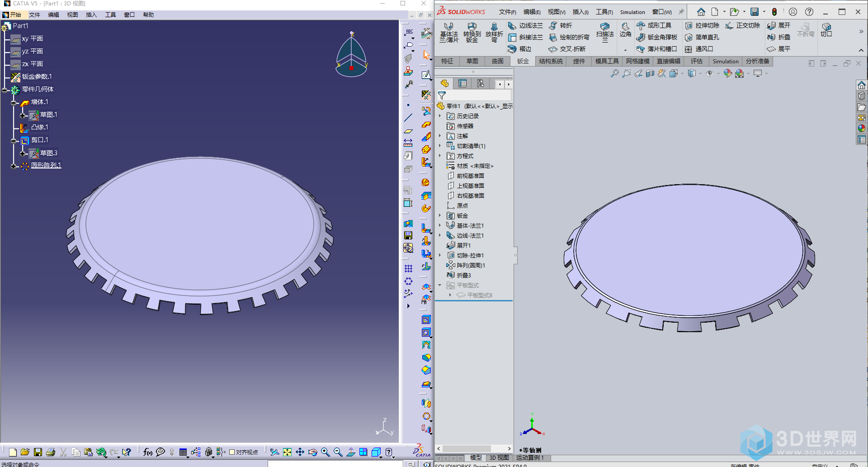The height and width of the screenshot is (467, 868).
Task: Select the 转折 jog tool
Action: point(561,26)
